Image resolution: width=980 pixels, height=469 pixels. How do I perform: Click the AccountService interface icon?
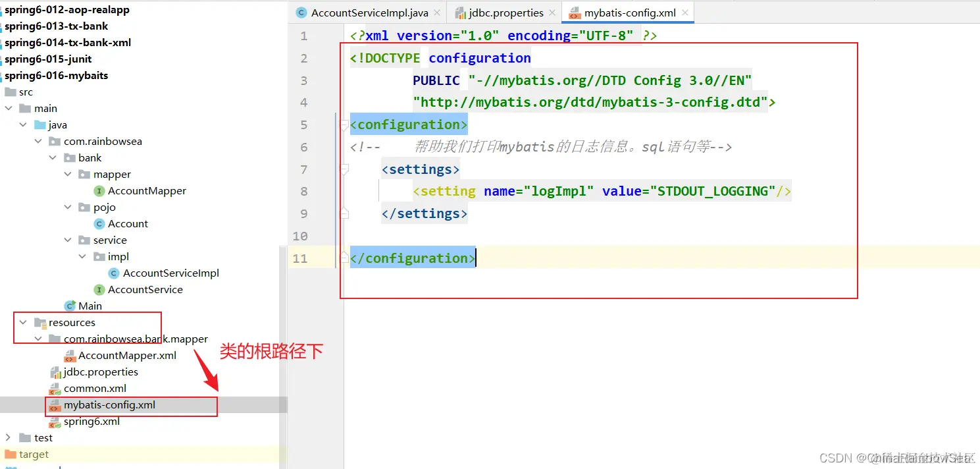click(x=99, y=289)
